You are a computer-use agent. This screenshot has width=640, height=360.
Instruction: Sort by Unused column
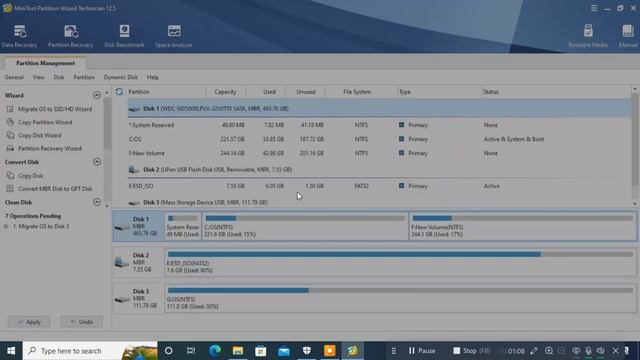306,92
